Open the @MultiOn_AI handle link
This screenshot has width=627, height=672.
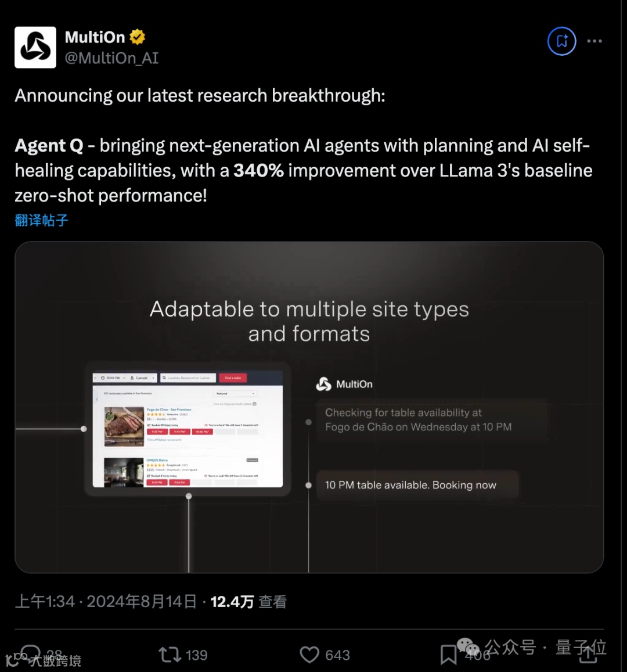pos(112,58)
